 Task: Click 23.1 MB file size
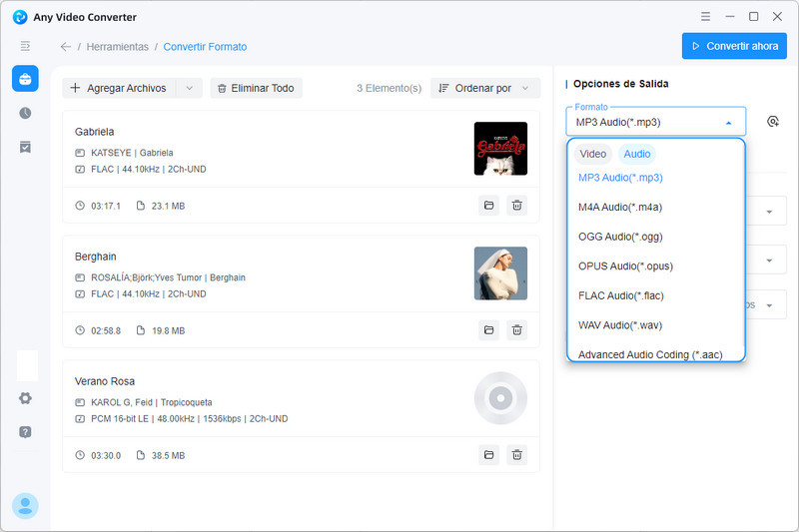[168, 207]
